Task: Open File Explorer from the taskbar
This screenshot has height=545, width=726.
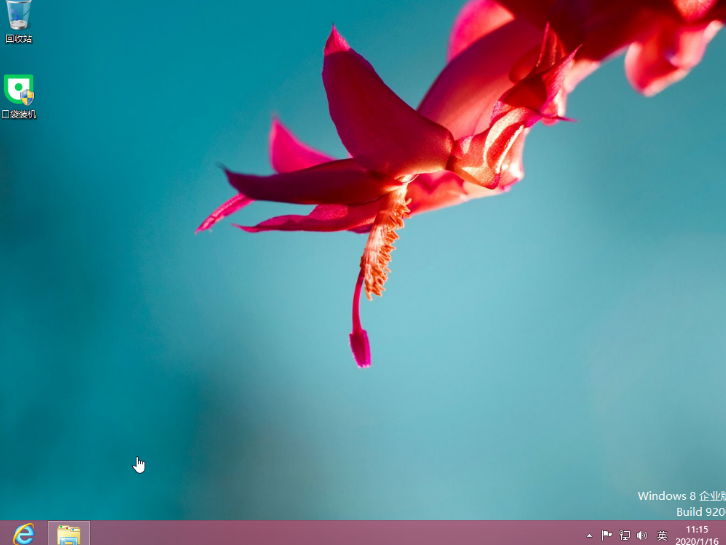Action: click(69, 534)
